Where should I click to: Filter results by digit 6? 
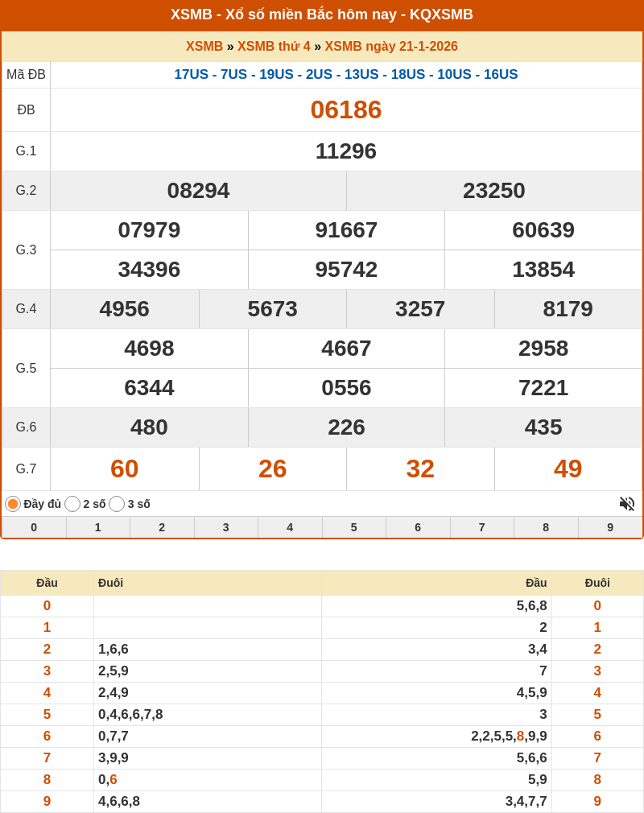418,527
